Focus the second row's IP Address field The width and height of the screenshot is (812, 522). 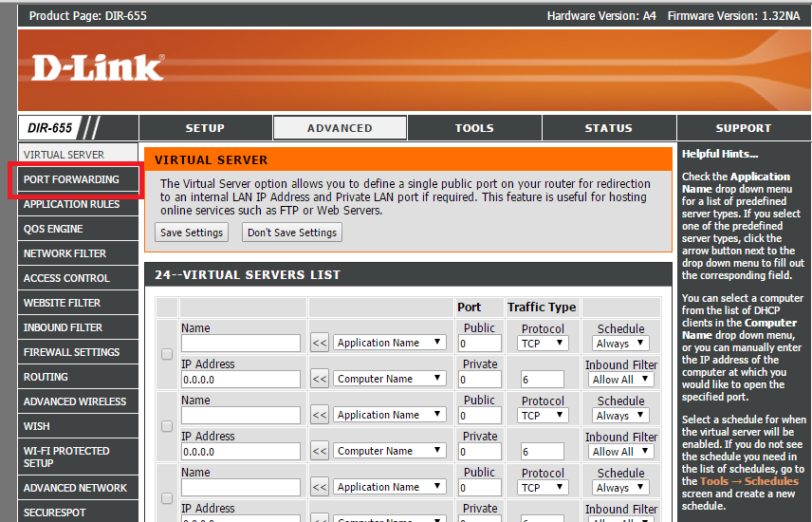click(241, 452)
